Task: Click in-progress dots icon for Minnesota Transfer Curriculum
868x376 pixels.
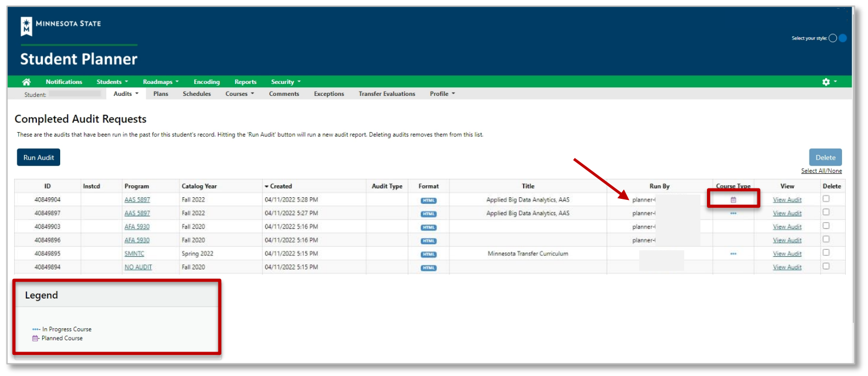Action: tap(733, 254)
